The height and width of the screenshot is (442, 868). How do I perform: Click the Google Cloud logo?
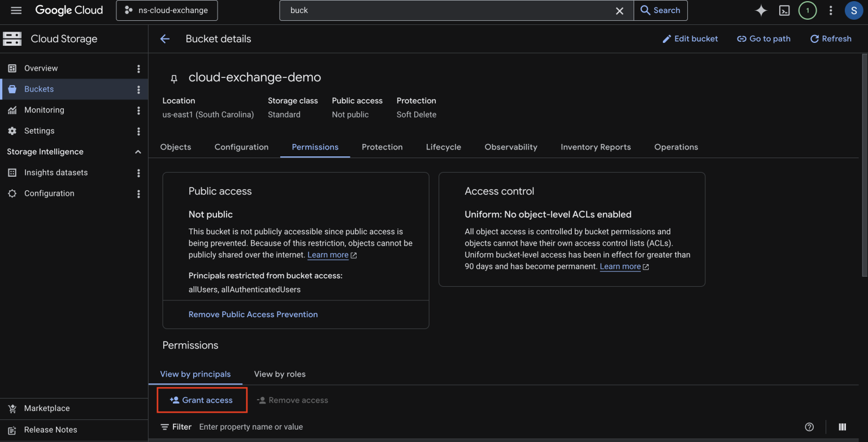69,10
